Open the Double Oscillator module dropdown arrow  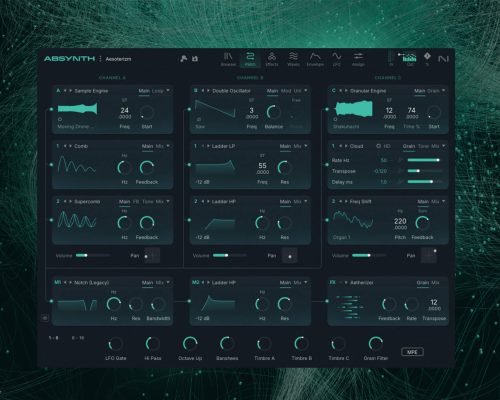point(306,90)
